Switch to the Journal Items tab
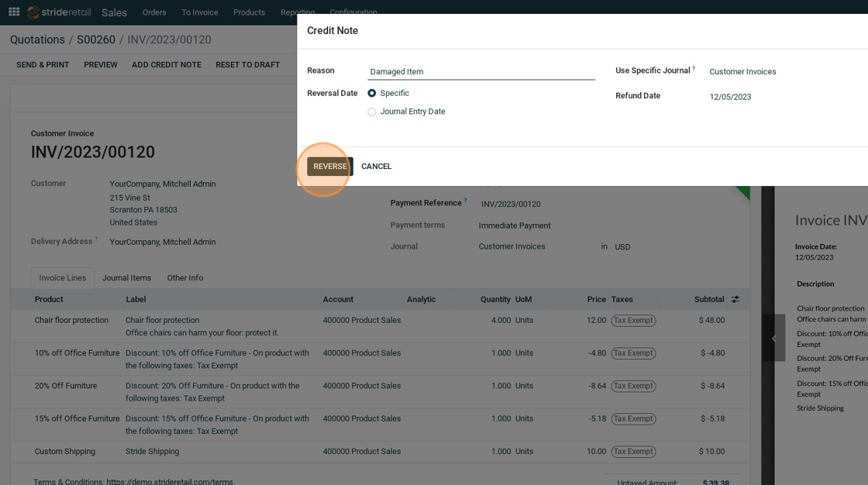The height and width of the screenshot is (485, 868). [126, 278]
